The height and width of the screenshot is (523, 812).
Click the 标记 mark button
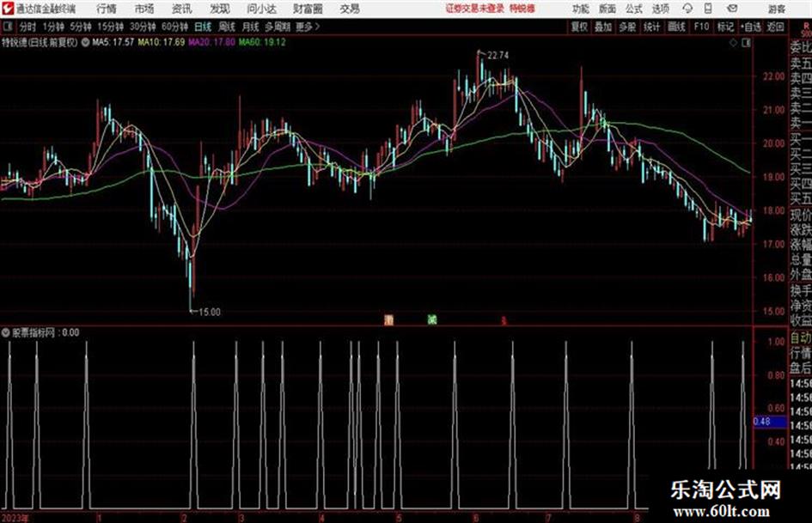[725, 27]
